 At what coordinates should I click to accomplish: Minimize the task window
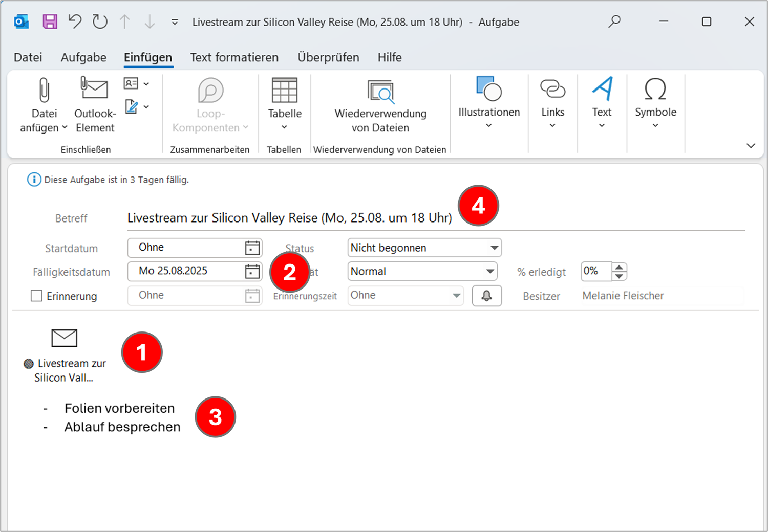coord(664,21)
